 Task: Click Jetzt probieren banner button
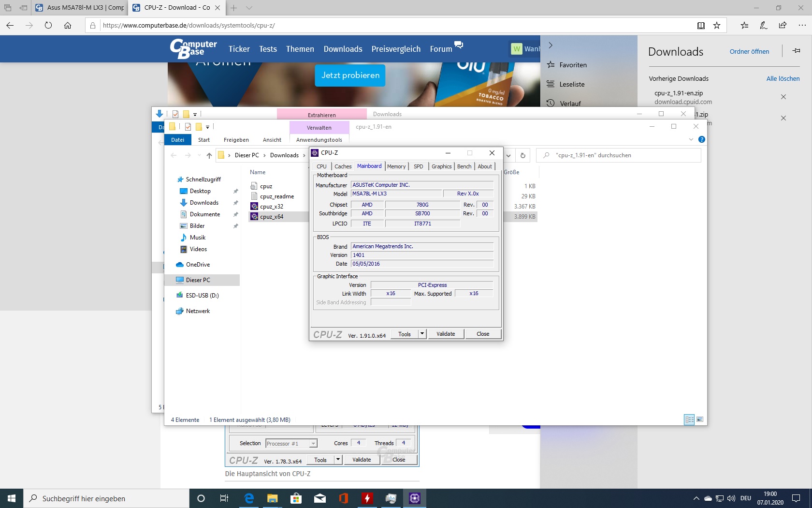[x=350, y=75]
